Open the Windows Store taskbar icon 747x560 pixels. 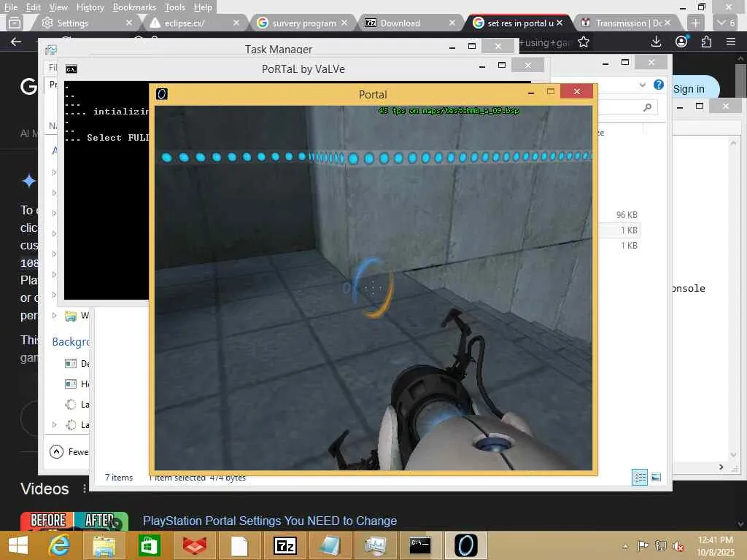pyautogui.click(x=149, y=545)
